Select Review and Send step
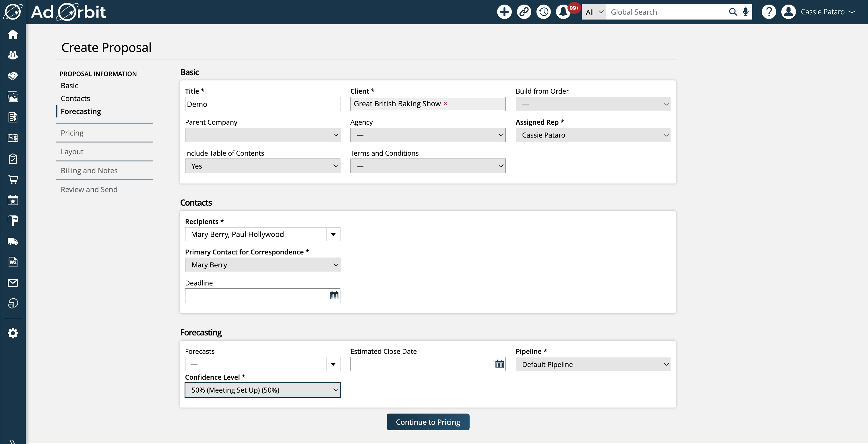 pyautogui.click(x=89, y=190)
